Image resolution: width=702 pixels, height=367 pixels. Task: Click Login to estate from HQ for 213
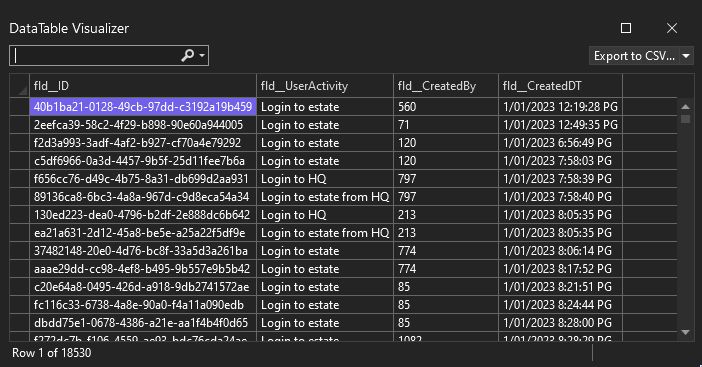point(325,233)
